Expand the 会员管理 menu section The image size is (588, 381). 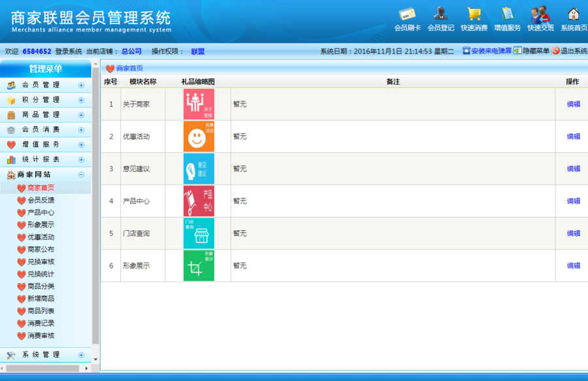coord(81,84)
